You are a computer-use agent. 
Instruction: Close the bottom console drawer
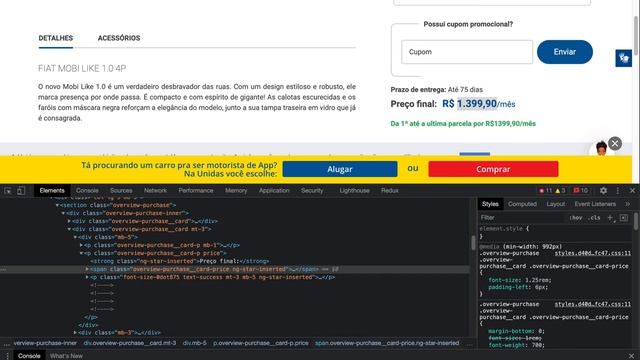[631, 356]
